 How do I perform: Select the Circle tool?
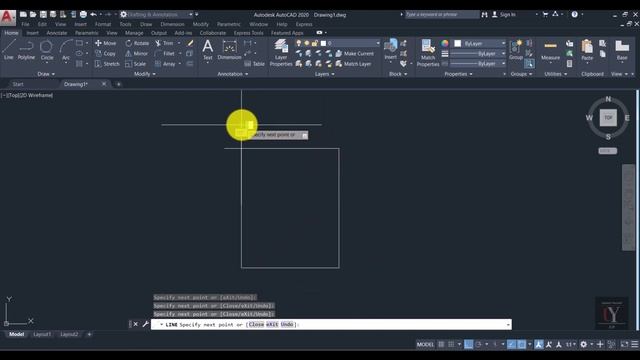pyautogui.click(x=47, y=50)
